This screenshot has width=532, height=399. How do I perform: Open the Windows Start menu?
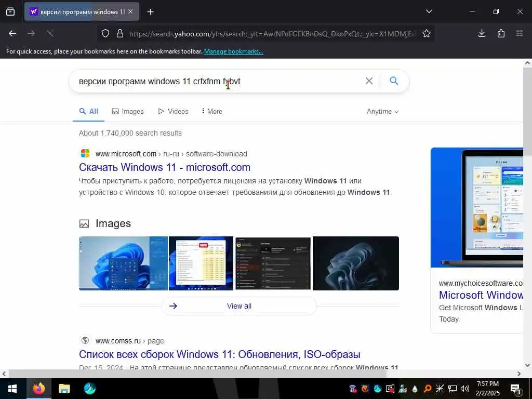(x=12, y=389)
